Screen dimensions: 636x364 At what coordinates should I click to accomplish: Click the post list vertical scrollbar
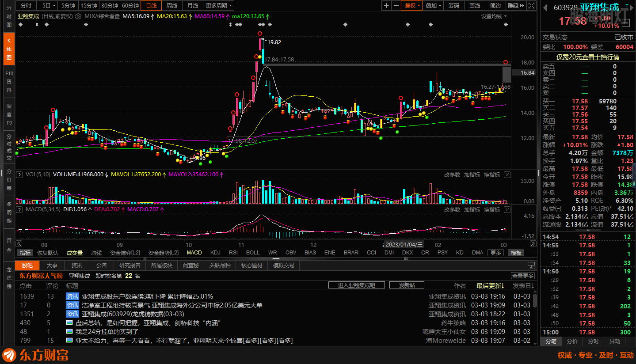tap(535, 301)
